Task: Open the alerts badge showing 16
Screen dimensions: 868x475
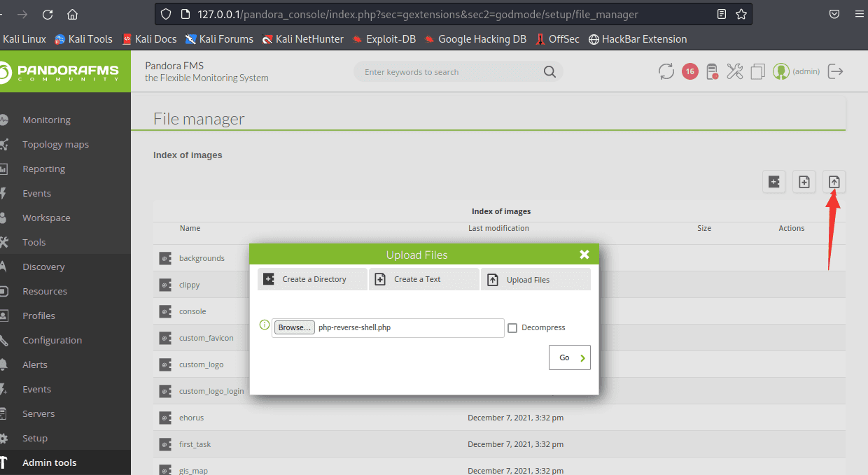Action: pos(689,71)
